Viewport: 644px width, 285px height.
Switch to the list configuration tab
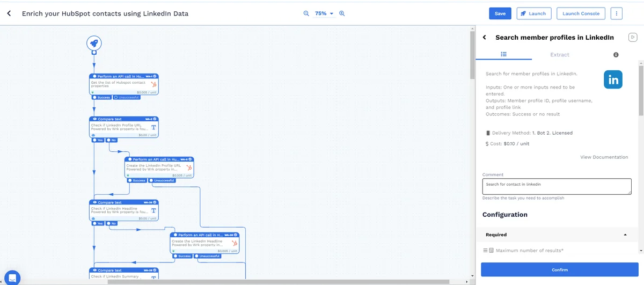[504, 54]
